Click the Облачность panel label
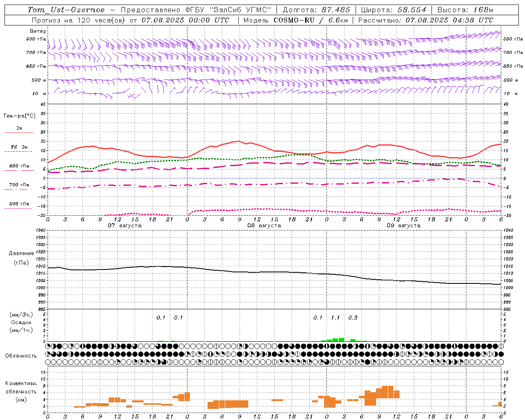Viewport: 525px width, 420px height. (x=21, y=356)
